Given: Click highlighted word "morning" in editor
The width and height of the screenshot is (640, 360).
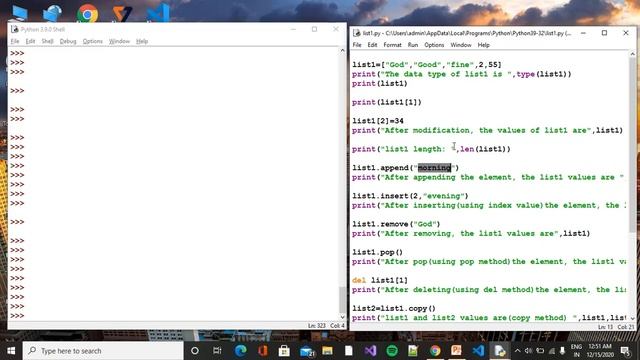Looking at the screenshot, I should 434,168.
